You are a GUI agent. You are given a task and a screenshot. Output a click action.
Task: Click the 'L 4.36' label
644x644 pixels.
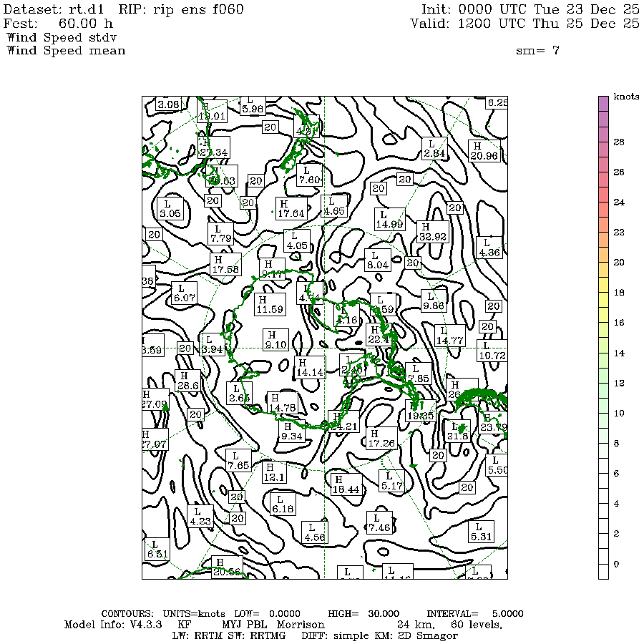click(x=489, y=248)
